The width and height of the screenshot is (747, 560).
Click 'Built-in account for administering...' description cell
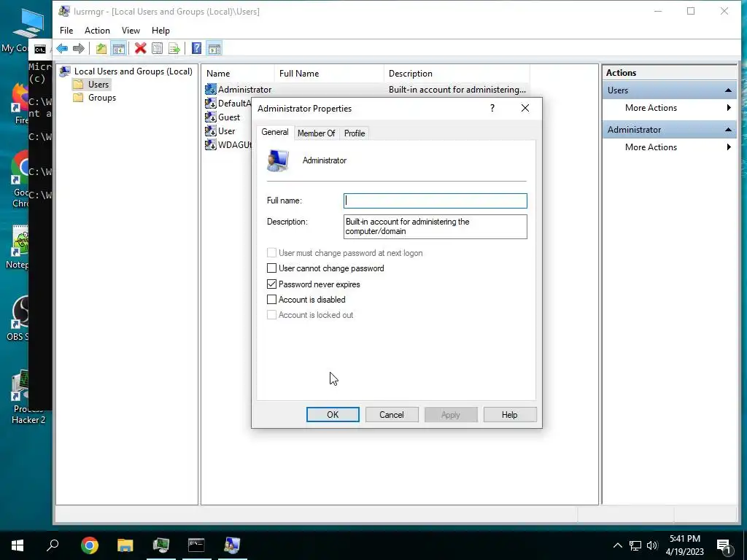(457, 90)
